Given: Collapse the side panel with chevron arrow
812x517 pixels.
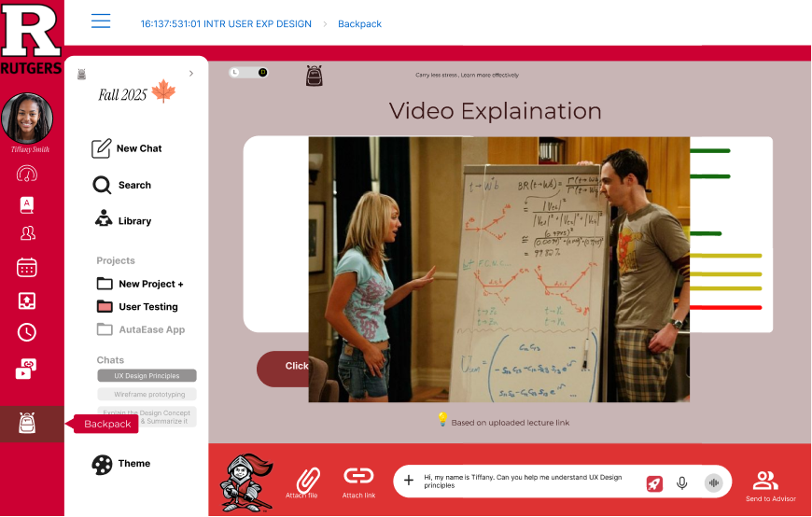Looking at the screenshot, I should [191, 74].
